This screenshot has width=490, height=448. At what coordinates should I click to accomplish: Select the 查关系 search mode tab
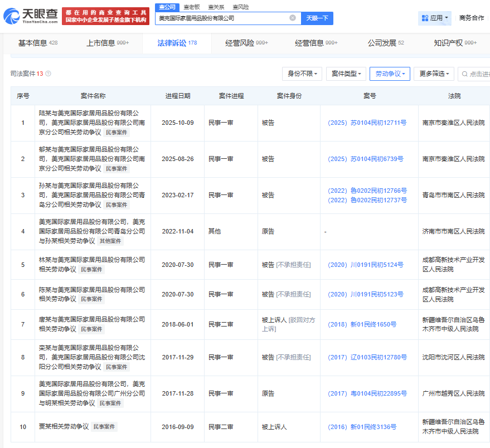point(216,7)
